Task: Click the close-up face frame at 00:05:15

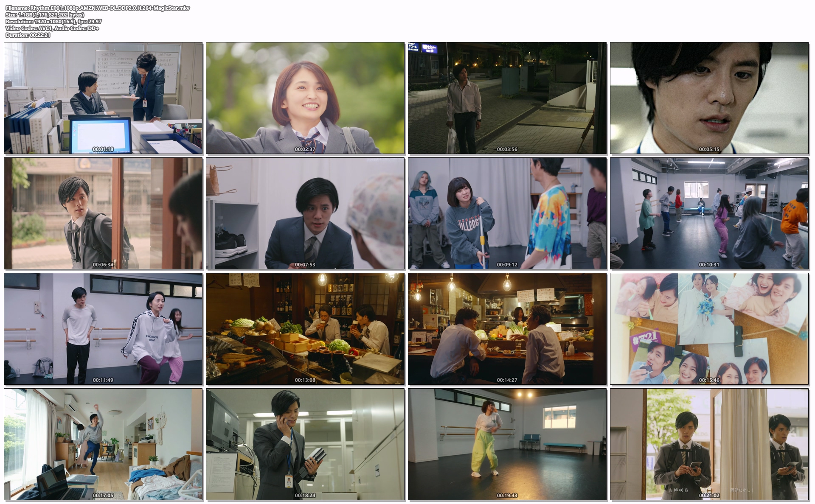Action: click(709, 98)
